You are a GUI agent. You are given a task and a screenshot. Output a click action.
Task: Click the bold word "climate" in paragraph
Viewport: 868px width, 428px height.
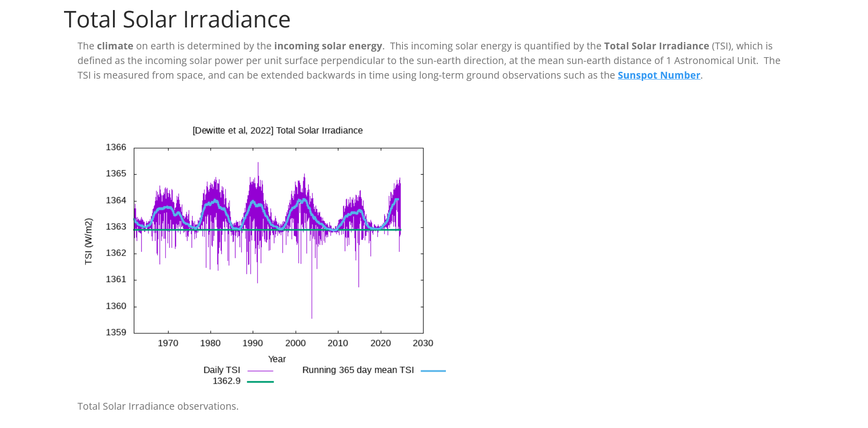click(x=115, y=46)
